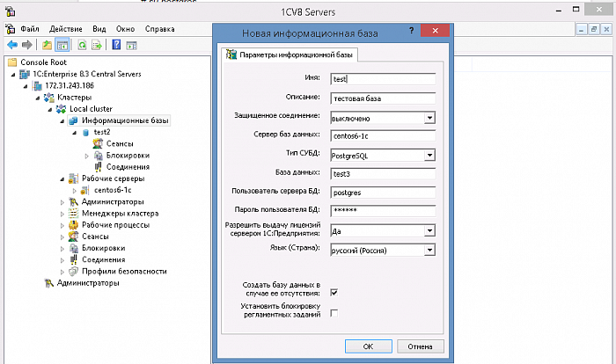Image resolution: width=616 pixels, height=364 pixels.
Task: Confirm the dialog with OK button
Action: (369, 346)
